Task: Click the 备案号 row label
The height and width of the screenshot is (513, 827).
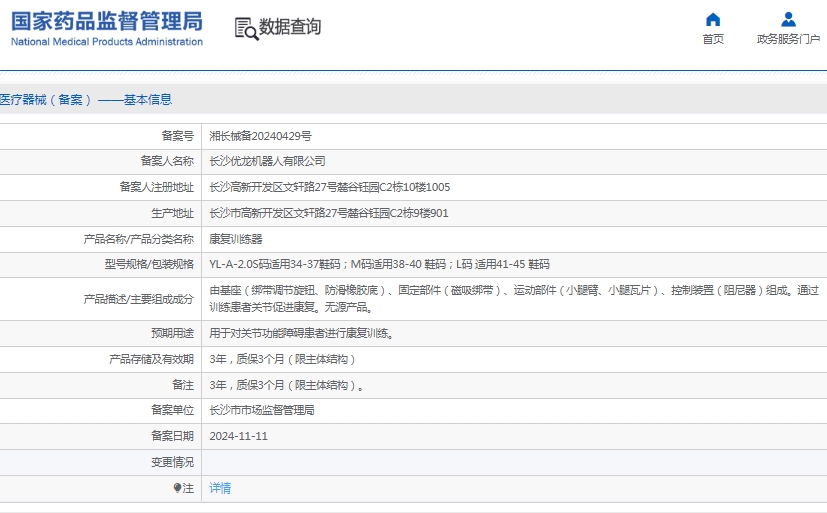Action: point(178,136)
